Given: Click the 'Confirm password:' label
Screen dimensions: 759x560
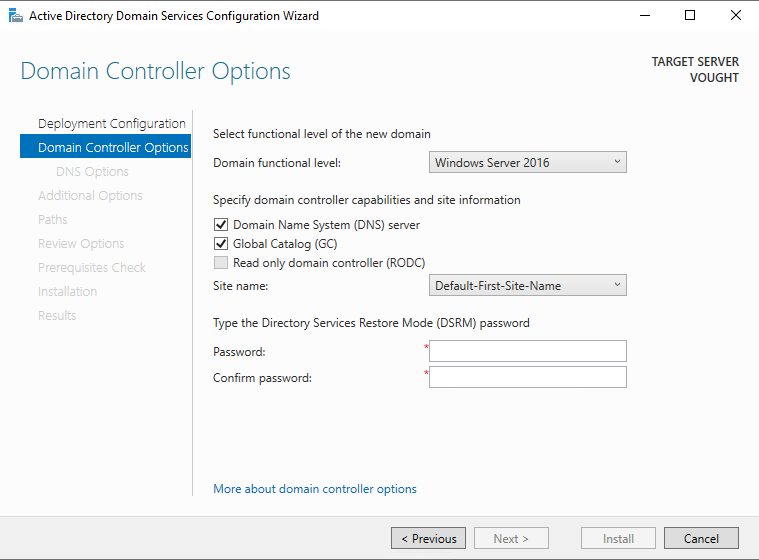Looking at the screenshot, I should click(262, 378).
